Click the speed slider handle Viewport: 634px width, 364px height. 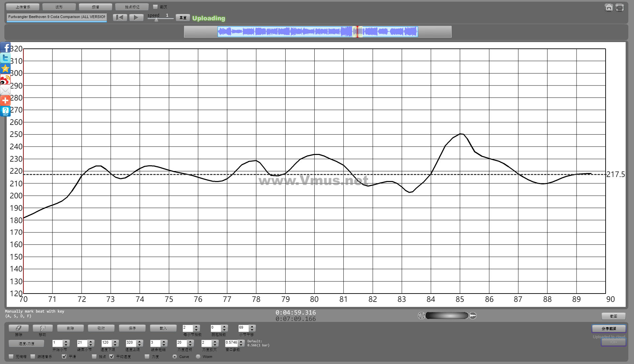click(x=156, y=20)
